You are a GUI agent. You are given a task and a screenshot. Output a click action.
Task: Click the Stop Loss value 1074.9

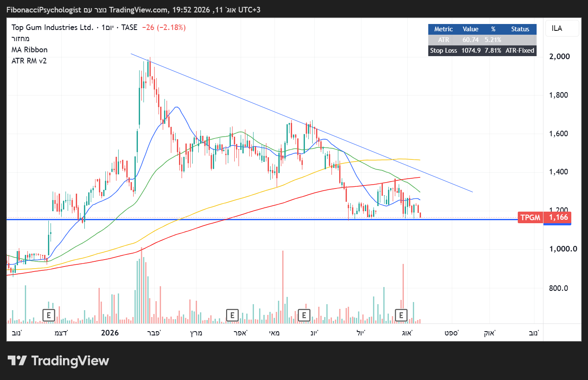click(x=471, y=51)
